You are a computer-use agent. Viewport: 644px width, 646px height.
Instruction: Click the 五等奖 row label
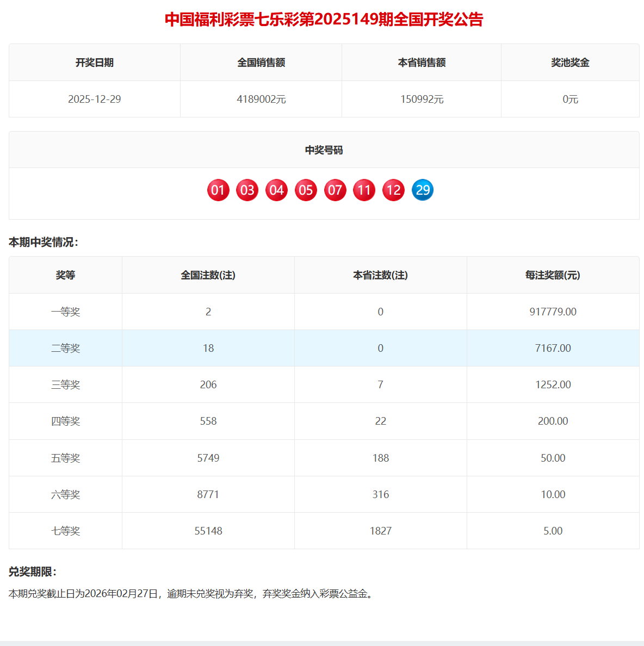click(65, 458)
